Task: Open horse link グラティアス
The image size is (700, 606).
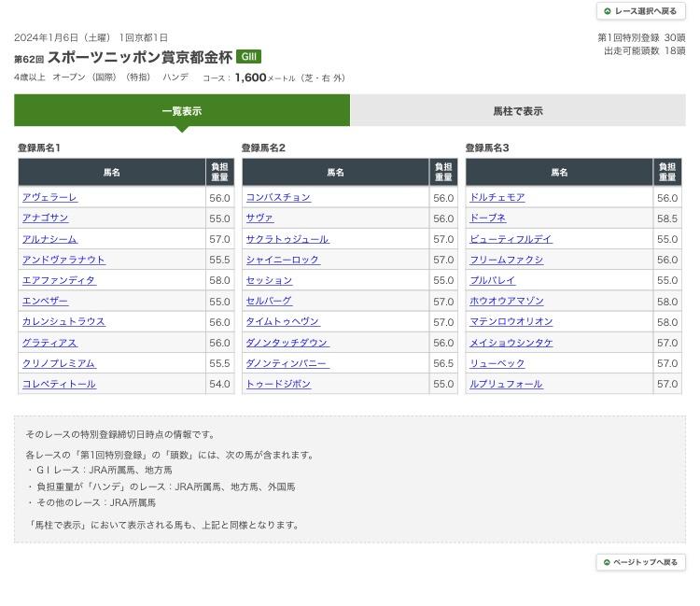Action: point(50,343)
